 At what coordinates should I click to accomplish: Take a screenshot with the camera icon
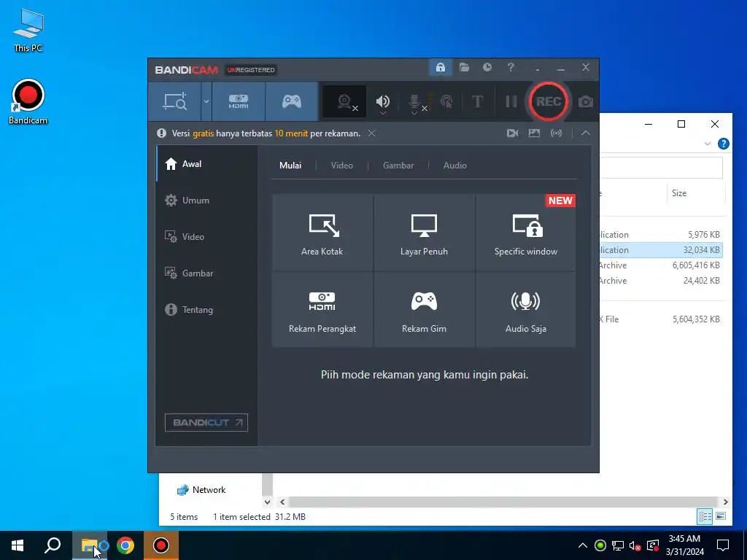coord(586,102)
